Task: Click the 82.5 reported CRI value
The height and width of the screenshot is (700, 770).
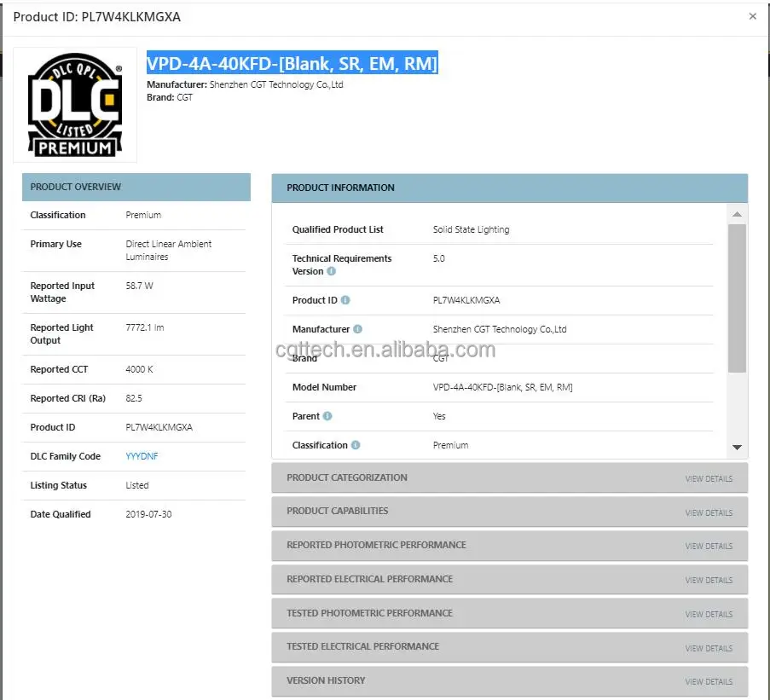Action: (x=134, y=398)
